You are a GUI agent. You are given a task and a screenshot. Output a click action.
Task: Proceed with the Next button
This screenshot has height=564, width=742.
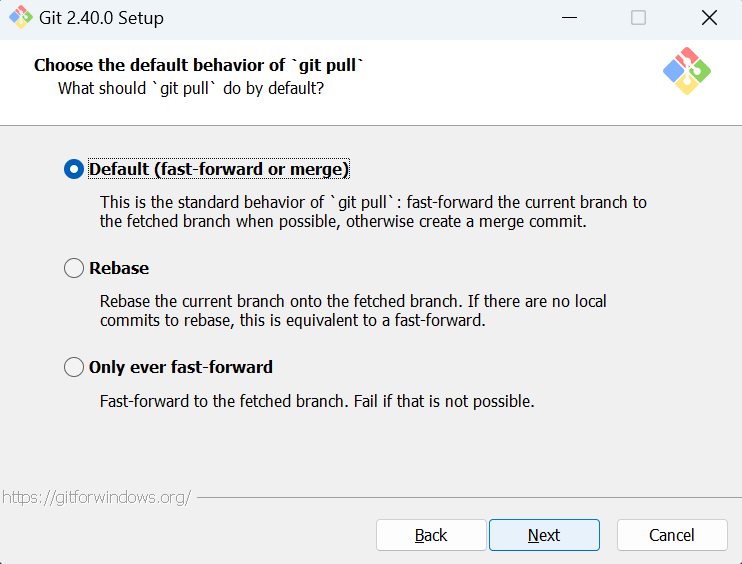[x=544, y=535]
